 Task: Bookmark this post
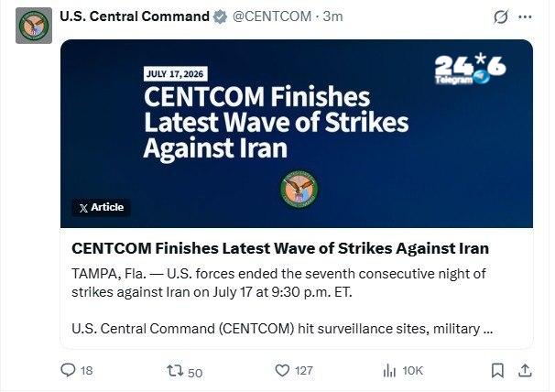pyautogui.click(x=497, y=370)
